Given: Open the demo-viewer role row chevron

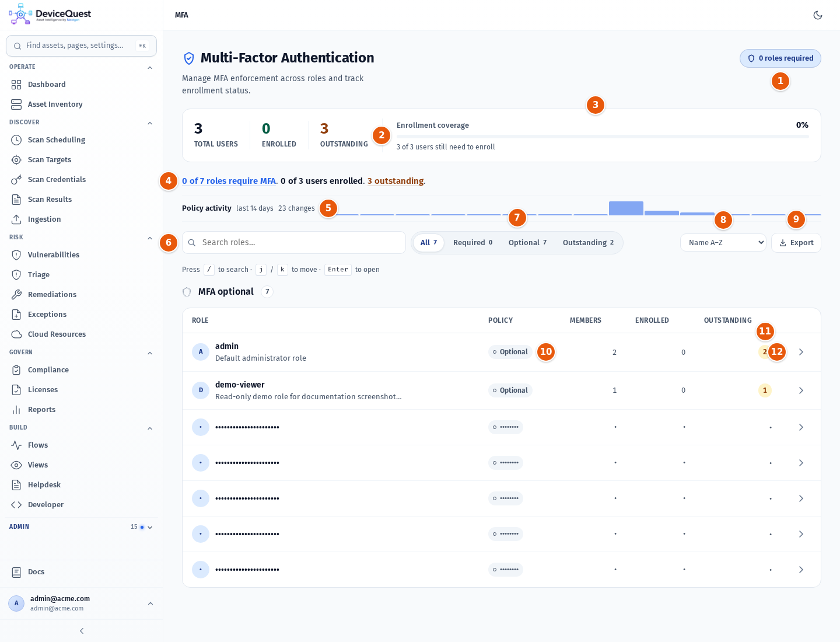Looking at the screenshot, I should (801, 390).
